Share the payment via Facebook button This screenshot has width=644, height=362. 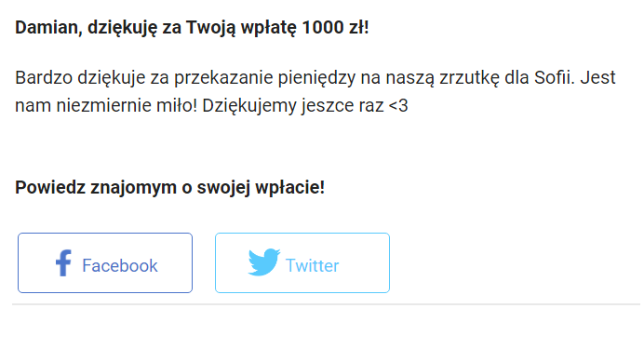coord(105,263)
